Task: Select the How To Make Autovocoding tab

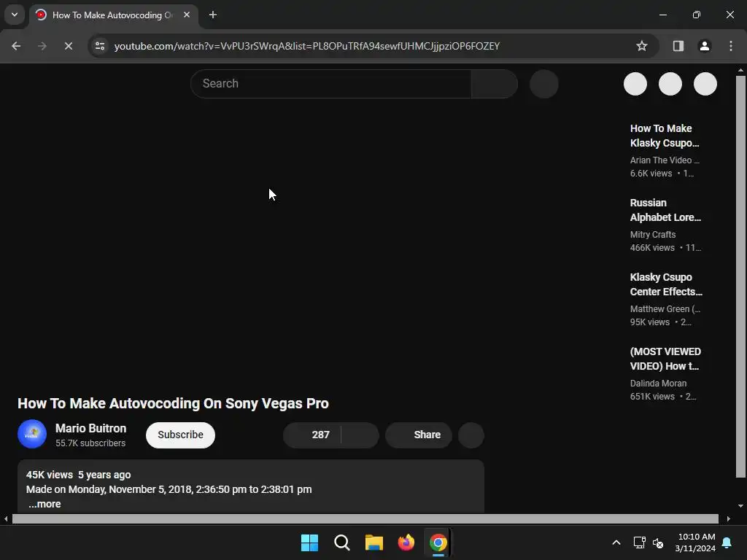Action: [x=113, y=15]
